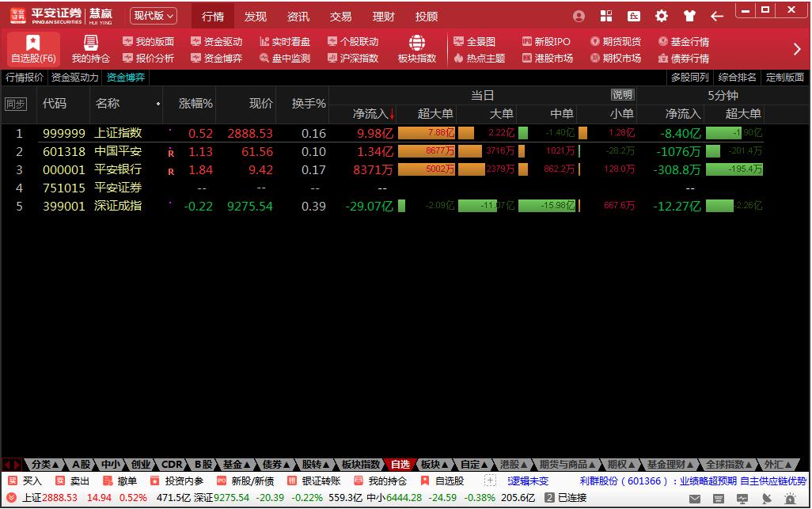Open the 定制版面 layout option
The height and width of the screenshot is (509, 812).
tap(785, 78)
